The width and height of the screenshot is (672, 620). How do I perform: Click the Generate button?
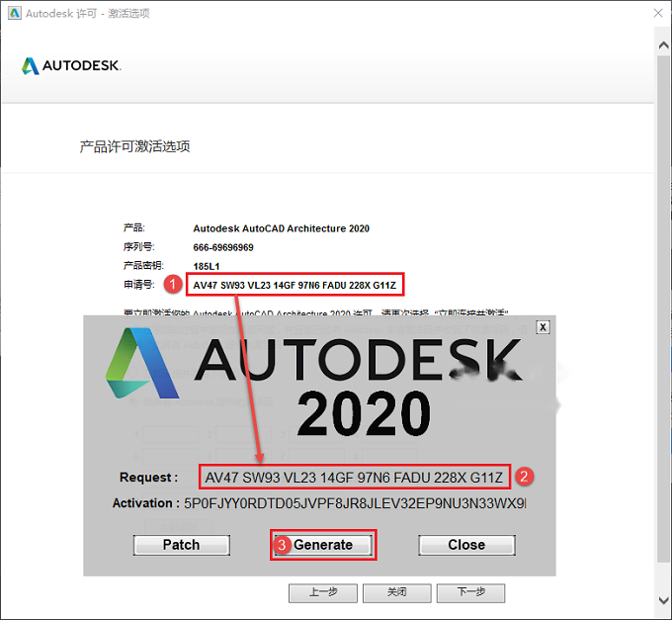click(x=323, y=545)
